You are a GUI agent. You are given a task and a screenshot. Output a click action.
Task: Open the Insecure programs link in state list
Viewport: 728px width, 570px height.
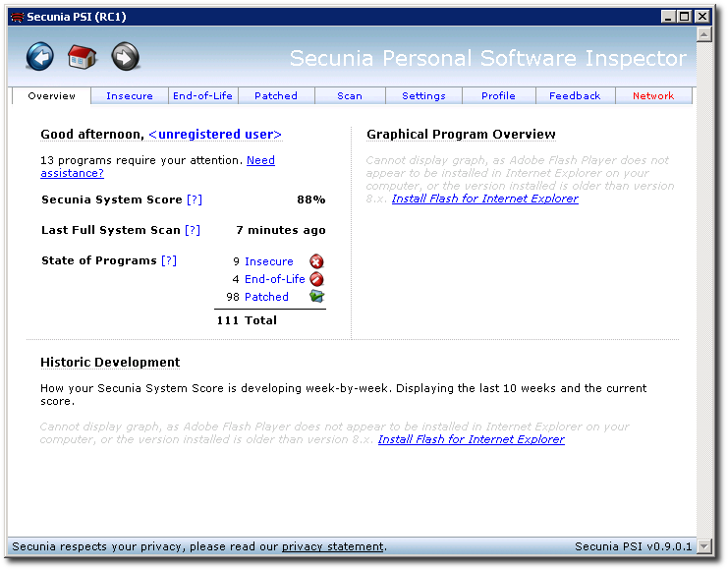click(269, 261)
